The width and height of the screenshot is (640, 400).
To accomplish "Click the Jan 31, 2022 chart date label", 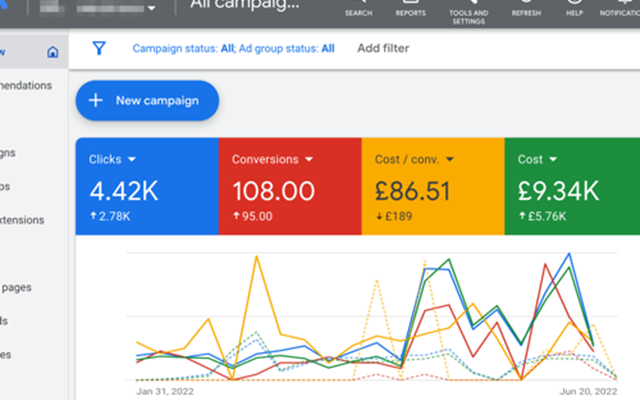I will 165,391.
